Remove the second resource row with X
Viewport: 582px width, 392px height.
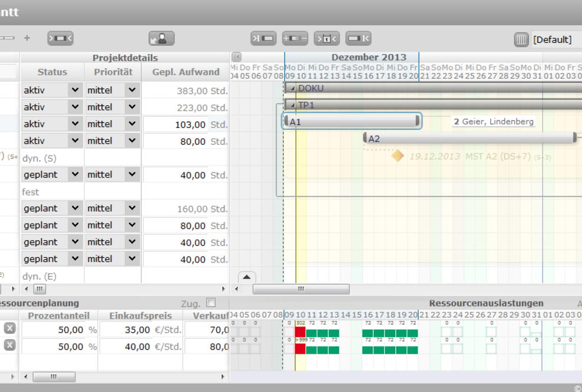(9, 346)
